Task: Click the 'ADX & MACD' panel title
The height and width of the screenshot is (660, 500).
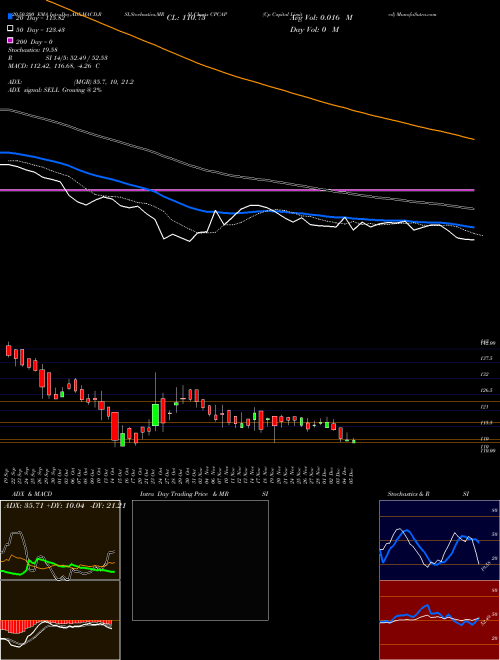Action: tap(32, 494)
